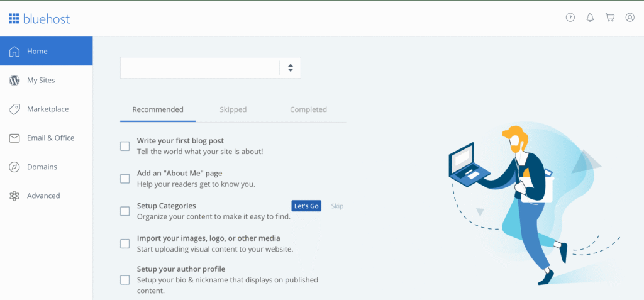Image resolution: width=644 pixels, height=300 pixels.
Task: Tick the Setup Categories checkbox
Action: tap(125, 211)
